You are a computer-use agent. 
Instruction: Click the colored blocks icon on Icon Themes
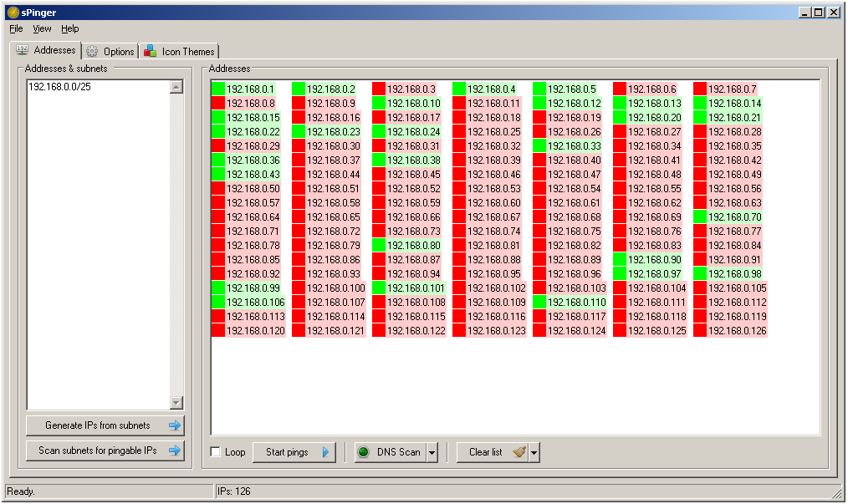tap(150, 51)
